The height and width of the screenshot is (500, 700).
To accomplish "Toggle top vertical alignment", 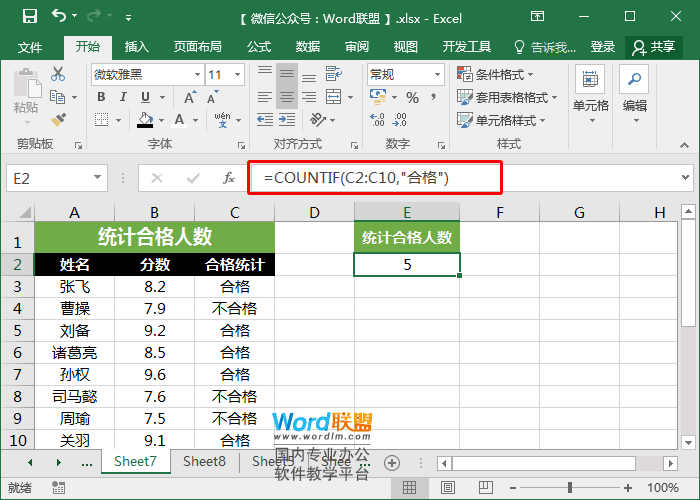I will [x=265, y=72].
